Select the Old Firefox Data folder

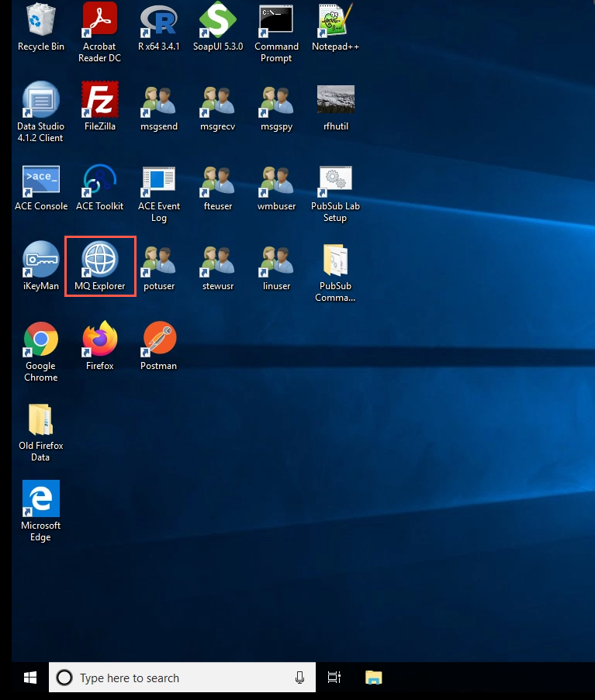(40, 432)
